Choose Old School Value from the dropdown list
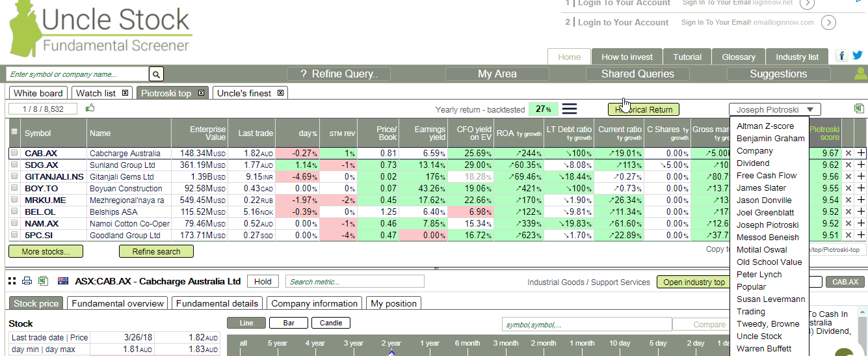Viewport: 868px width, 356px height. coord(769,262)
